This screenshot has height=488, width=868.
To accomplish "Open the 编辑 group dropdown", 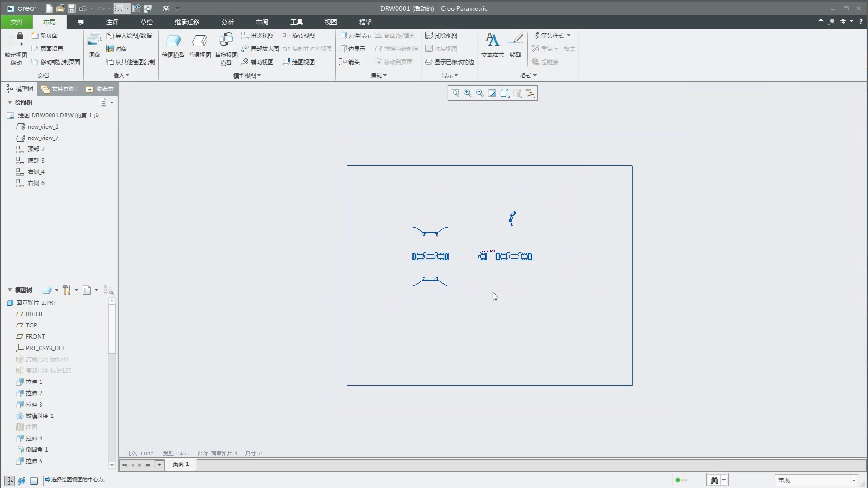I will click(378, 75).
